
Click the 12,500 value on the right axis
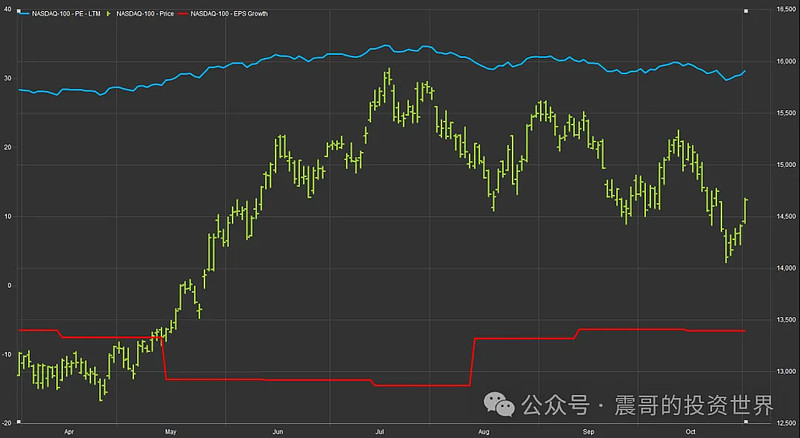point(786,423)
